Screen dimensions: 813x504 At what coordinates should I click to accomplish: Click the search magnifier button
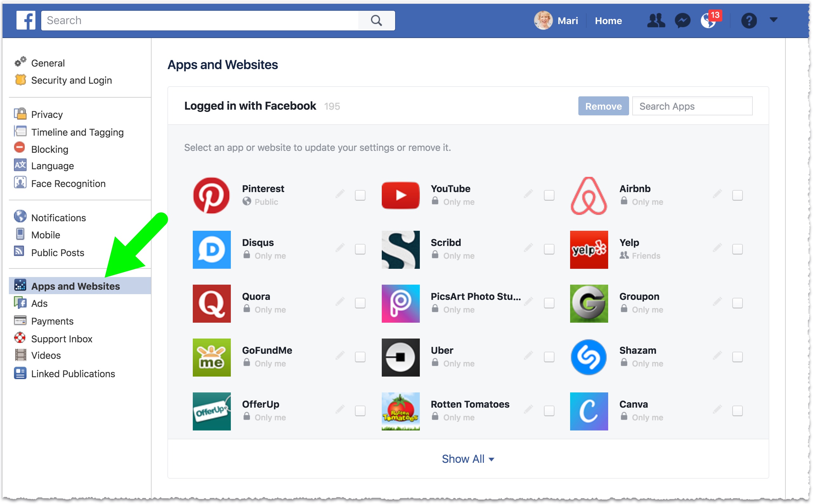(x=376, y=20)
